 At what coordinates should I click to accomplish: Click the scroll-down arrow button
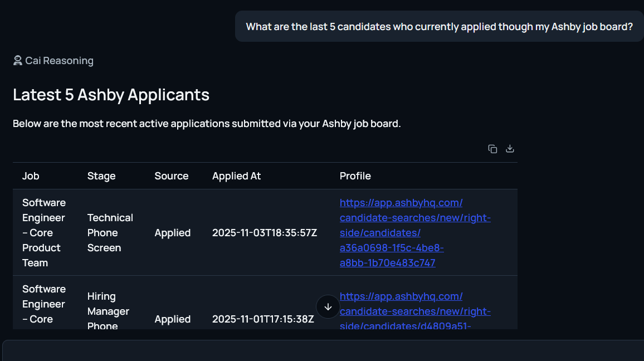point(328,307)
